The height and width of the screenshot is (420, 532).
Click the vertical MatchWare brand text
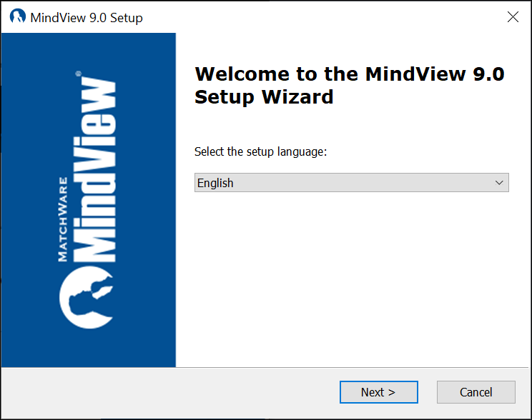62,219
